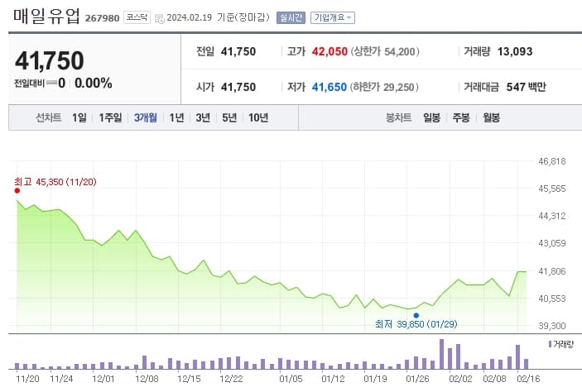Click the 11/20 date on x-axis
Screen dimensions: 582x392
28,379
